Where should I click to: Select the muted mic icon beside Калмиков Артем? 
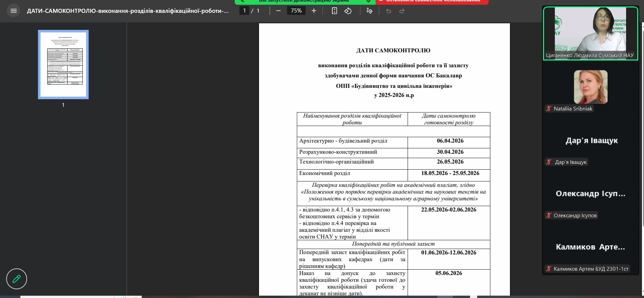click(x=549, y=269)
